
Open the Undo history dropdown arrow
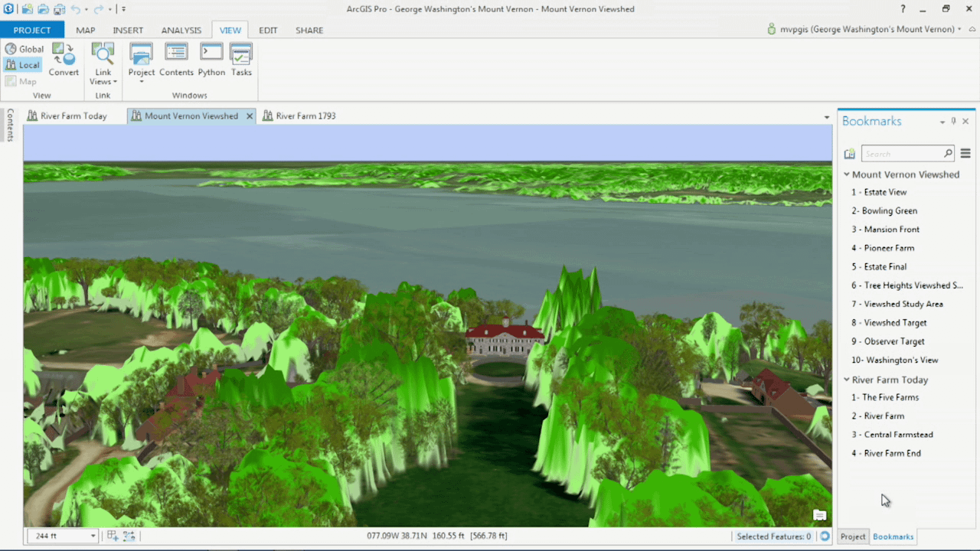tap(87, 9)
